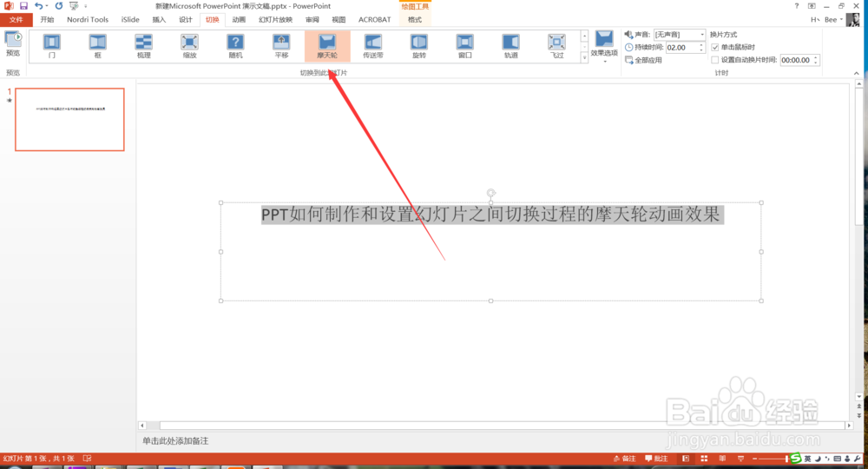Click the Redo/Repeat icon
Screen dimensions: 868x469
(x=59, y=5)
